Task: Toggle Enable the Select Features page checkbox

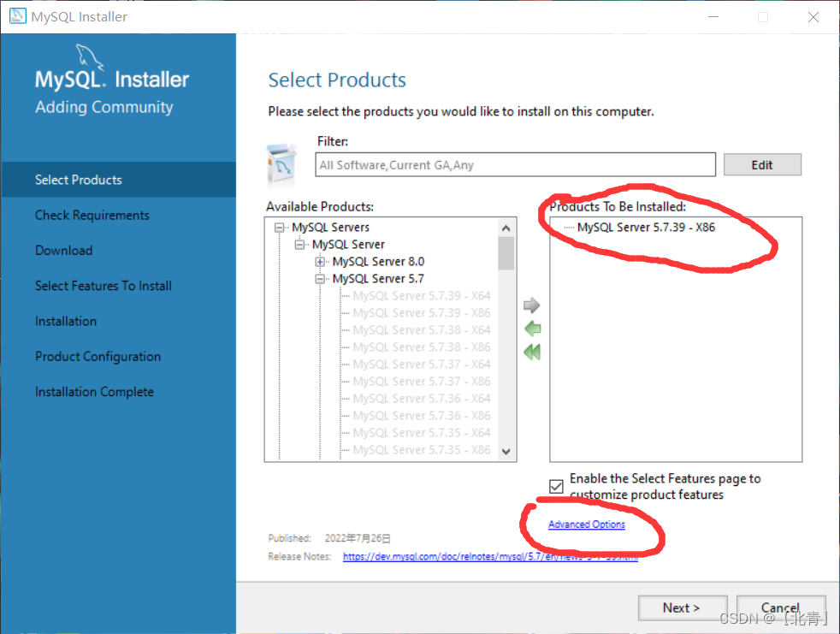Action: coord(556,486)
